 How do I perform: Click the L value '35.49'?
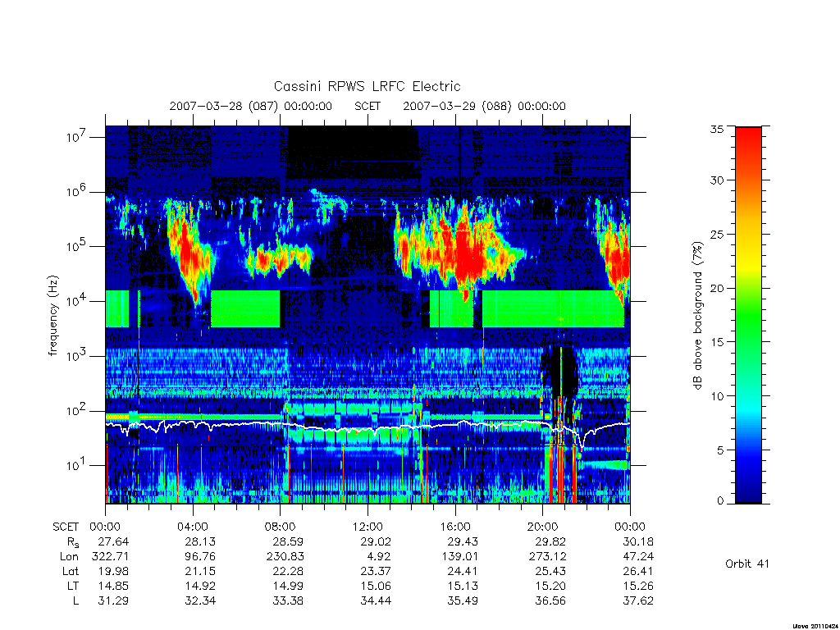pos(463,600)
